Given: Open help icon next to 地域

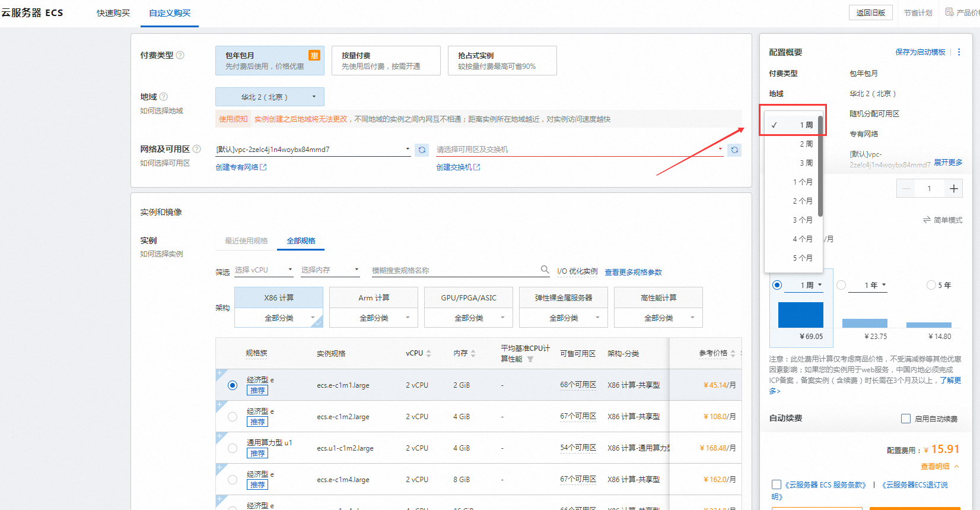Looking at the screenshot, I should (164, 97).
